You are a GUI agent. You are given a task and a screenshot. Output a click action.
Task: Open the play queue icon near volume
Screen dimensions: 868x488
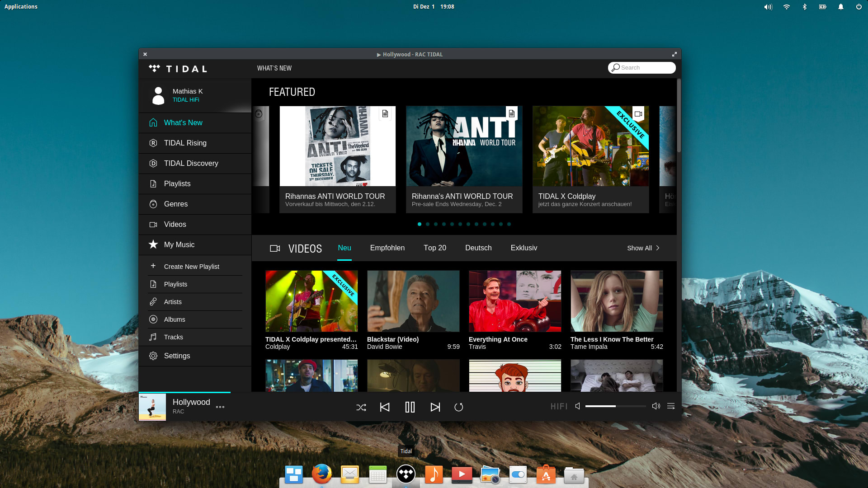point(671,406)
